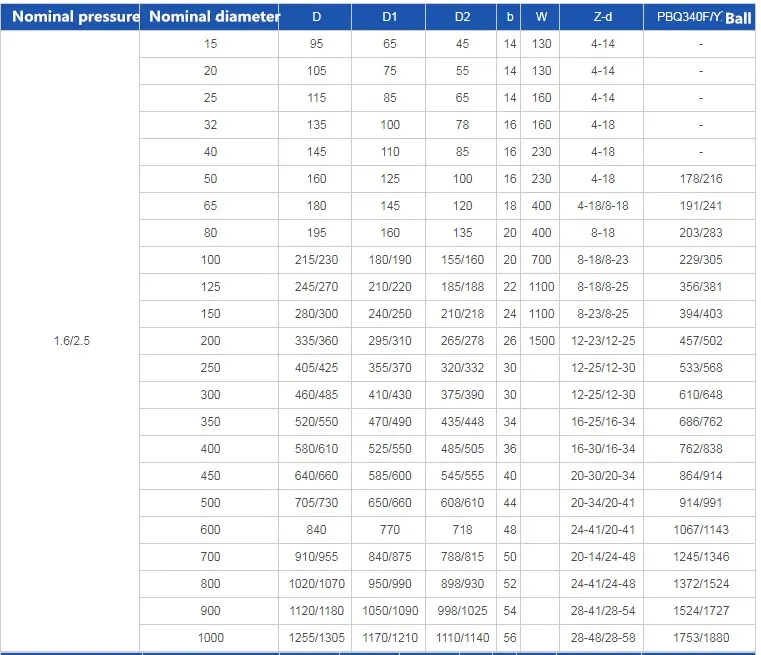
Task: Click the D value "215/230"
Action: tap(316, 260)
